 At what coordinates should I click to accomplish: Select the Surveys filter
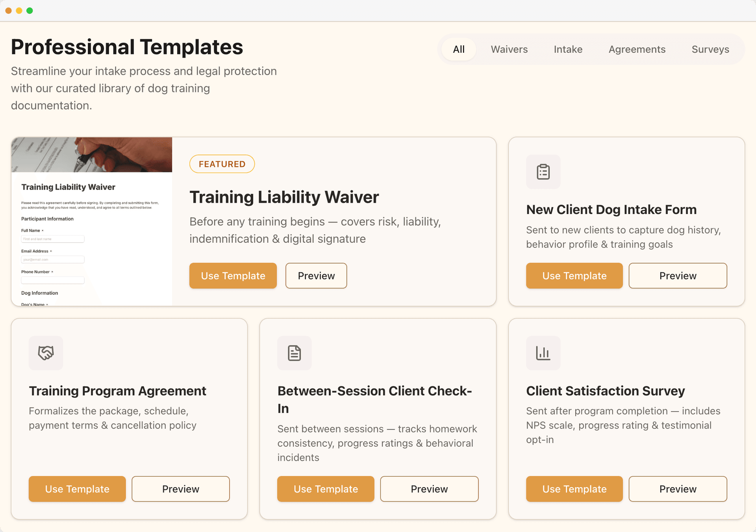(x=710, y=49)
